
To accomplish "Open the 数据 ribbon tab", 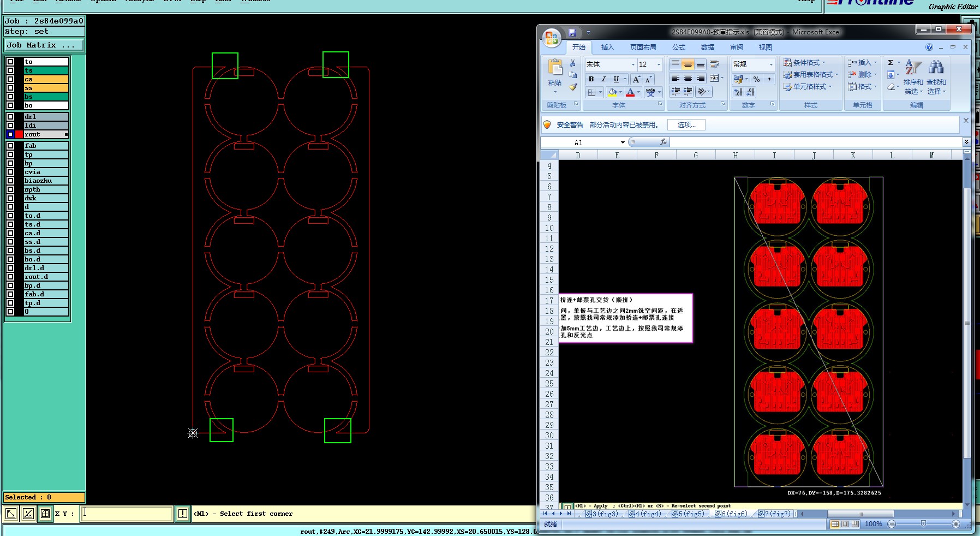I will coord(708,47).
